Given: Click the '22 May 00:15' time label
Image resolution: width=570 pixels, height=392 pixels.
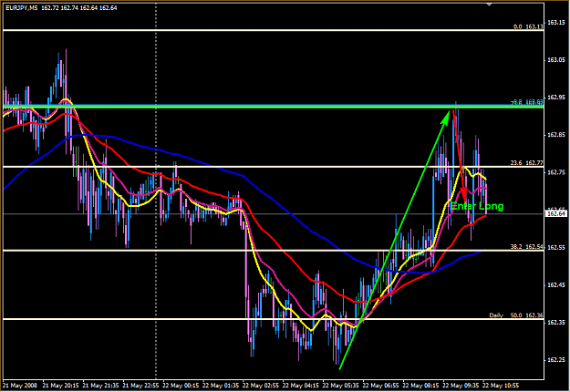Looking at the screenshot, I should click(x=181, y=385).
